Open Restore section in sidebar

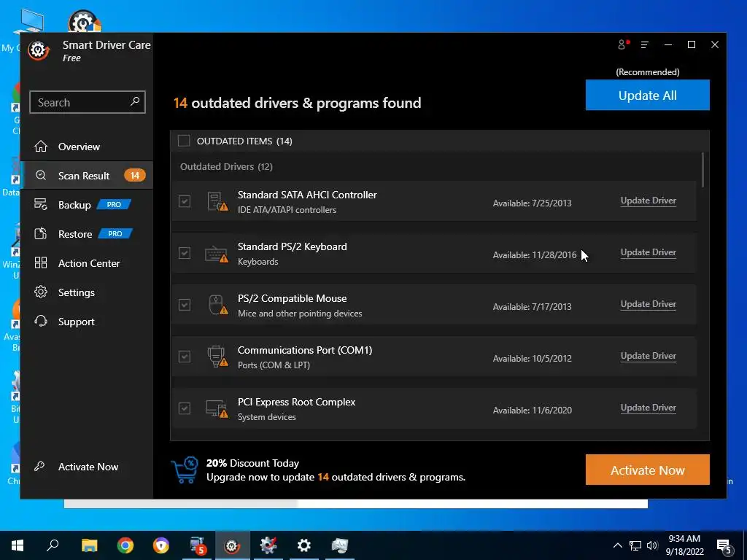[x=87, y=234]
